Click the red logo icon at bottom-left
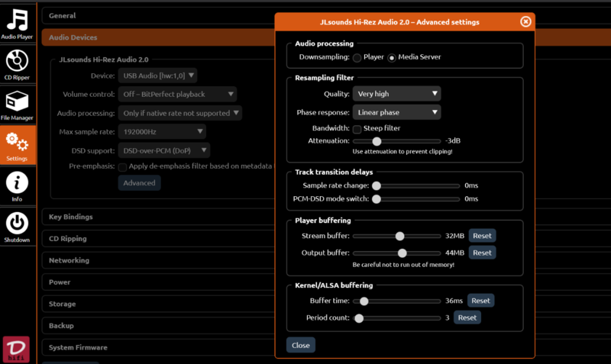611x364 pixels. click(17, 347)
